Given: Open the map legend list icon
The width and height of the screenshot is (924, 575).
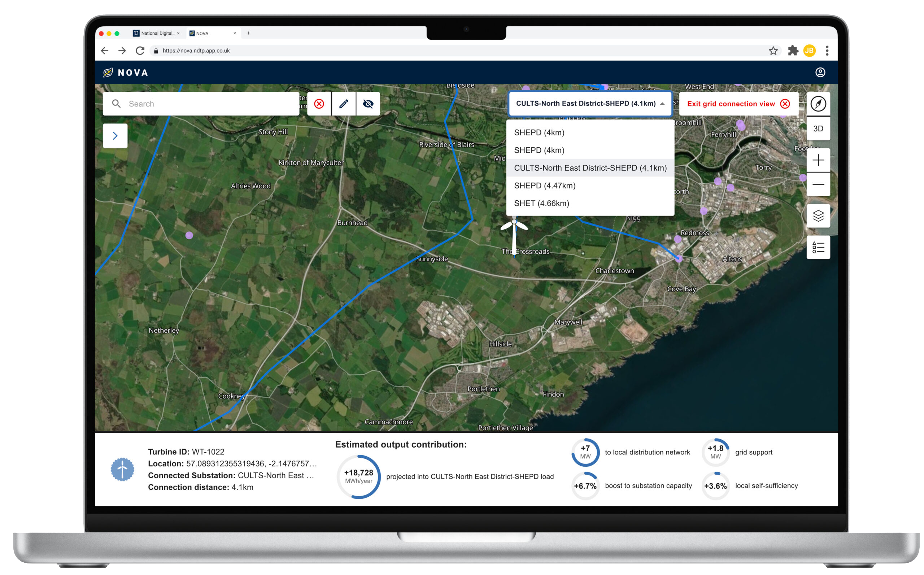Looking at the screenshot, I should point(818,248).
